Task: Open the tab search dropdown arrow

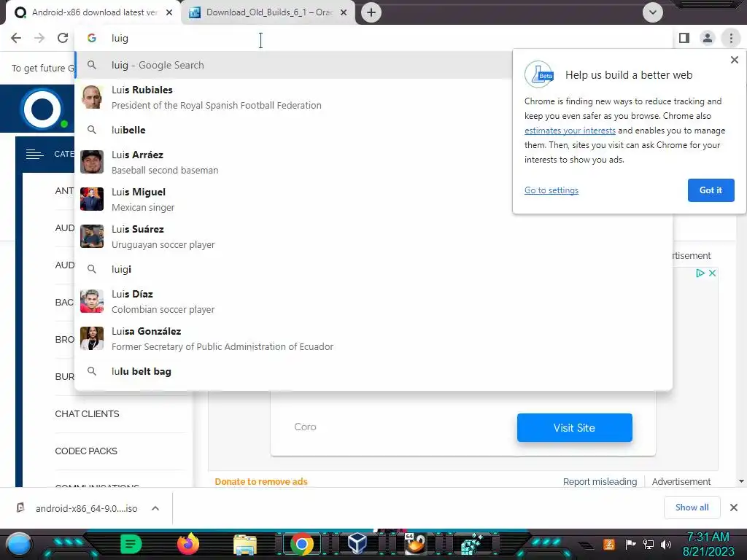Action: (653, 12)
